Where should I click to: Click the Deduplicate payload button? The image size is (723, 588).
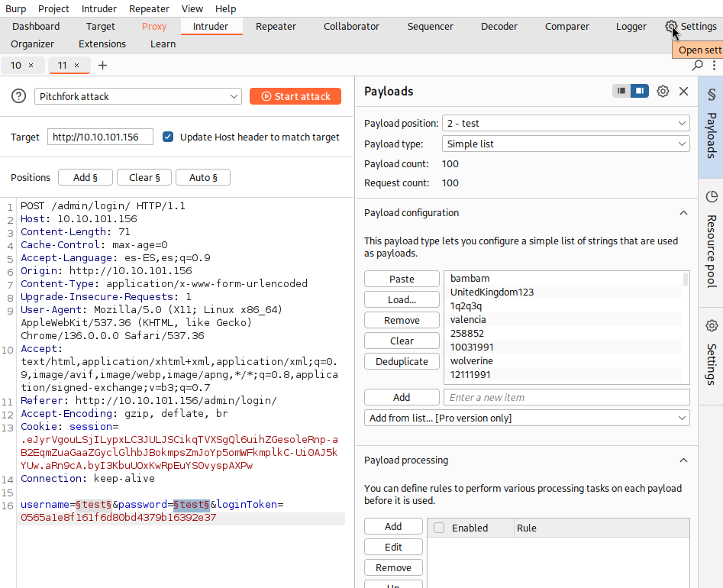(x=402, y=361)
